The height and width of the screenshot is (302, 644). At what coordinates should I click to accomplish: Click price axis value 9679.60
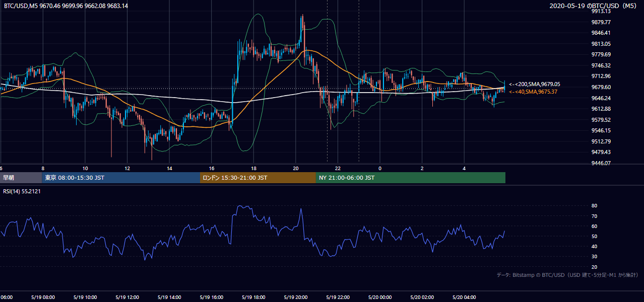tap(601, 87)
